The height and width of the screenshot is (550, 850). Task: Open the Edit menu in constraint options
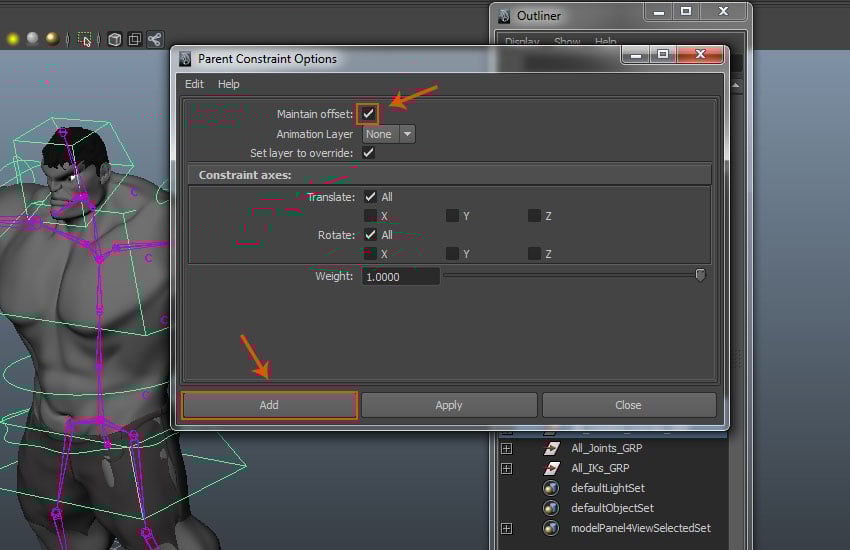click(x=194, y=84)
